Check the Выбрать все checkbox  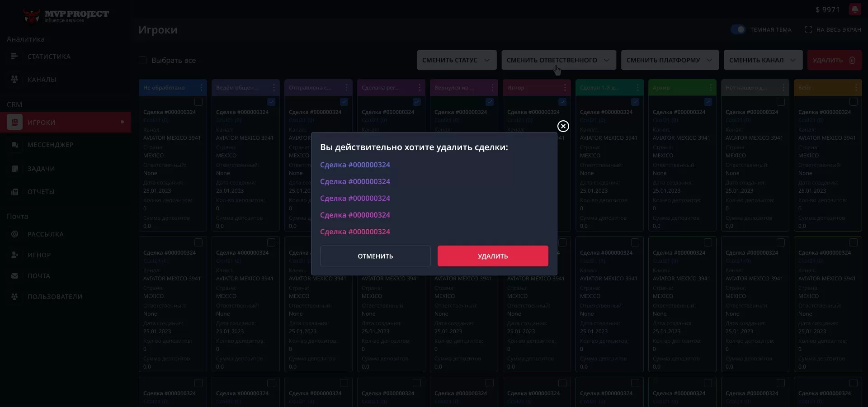143,60
